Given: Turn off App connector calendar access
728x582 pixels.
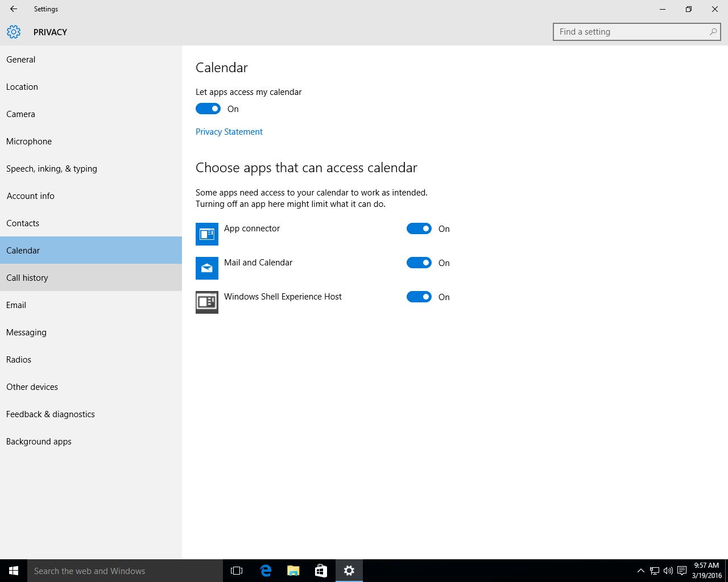Looking at the screenshot, I should pyautogui.click(x=419, y=228).
